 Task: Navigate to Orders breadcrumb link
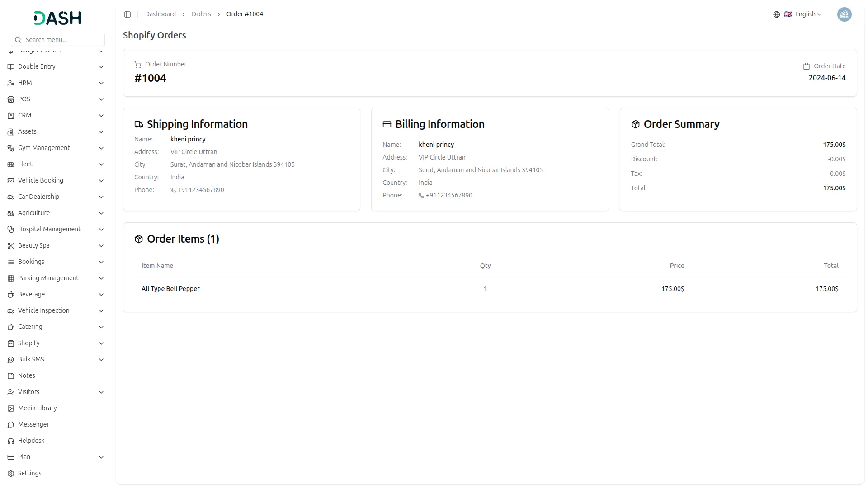click(x=201, y=14)
